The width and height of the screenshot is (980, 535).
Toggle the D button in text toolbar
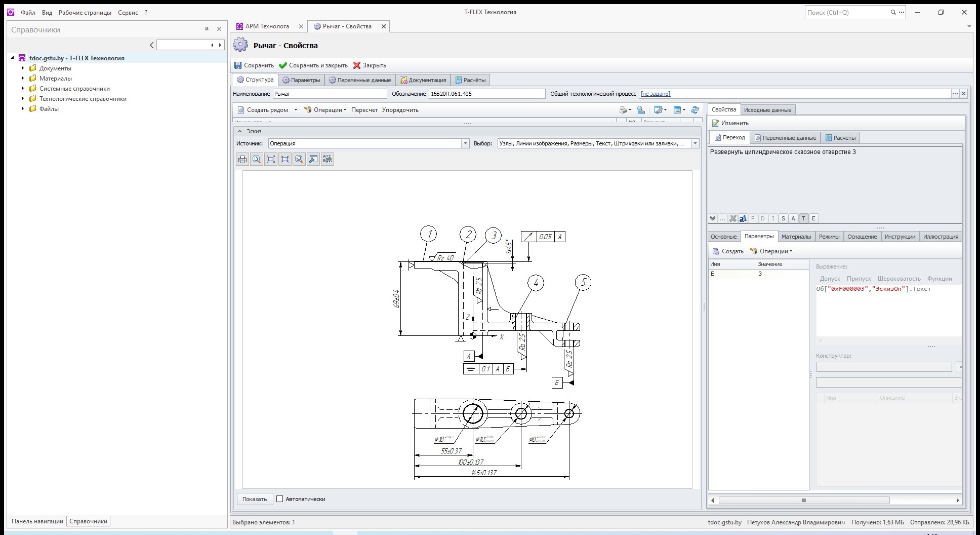coord(763,218)
